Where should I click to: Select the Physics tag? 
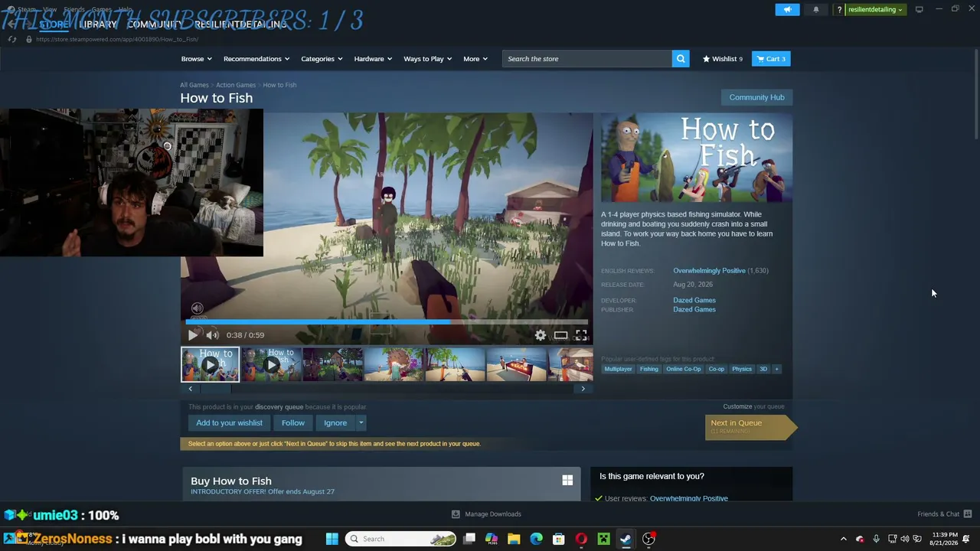(742, 369)
